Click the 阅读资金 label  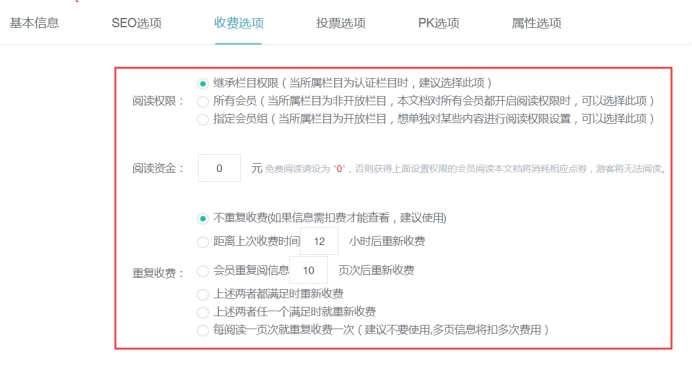[x=158, y=168]
